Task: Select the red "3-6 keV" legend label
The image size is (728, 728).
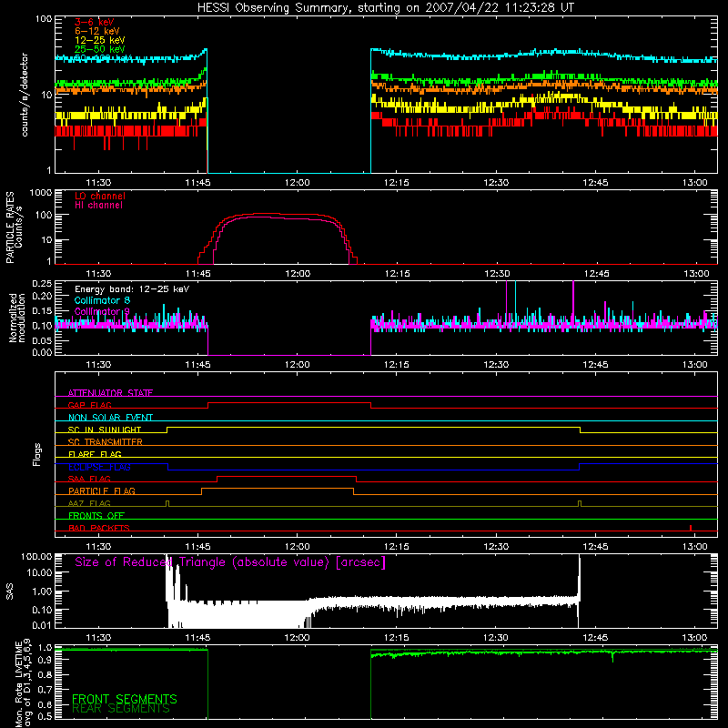Action: (x=95, y=22)
